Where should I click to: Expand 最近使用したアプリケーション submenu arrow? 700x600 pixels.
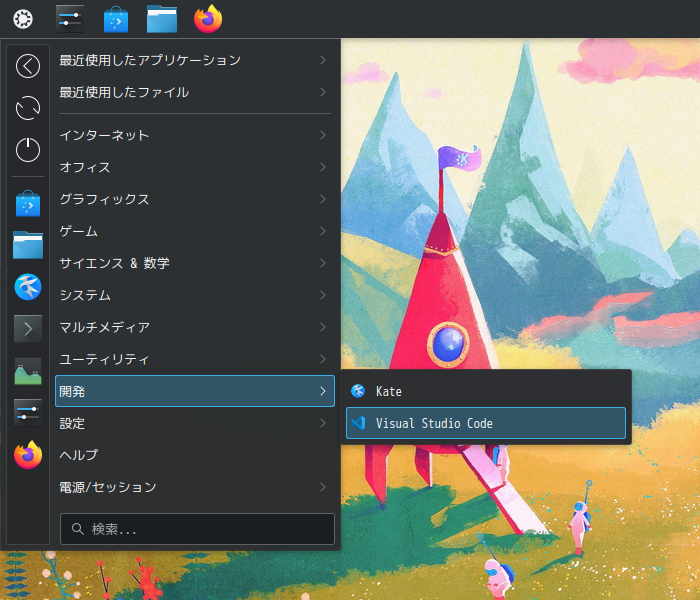(x=323, y=60)
